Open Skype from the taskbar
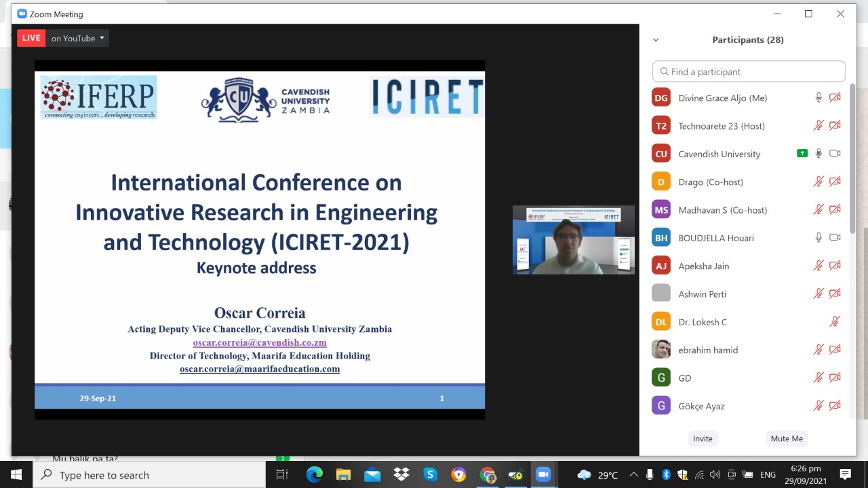 pyautogui.click(x=430, y=475)
